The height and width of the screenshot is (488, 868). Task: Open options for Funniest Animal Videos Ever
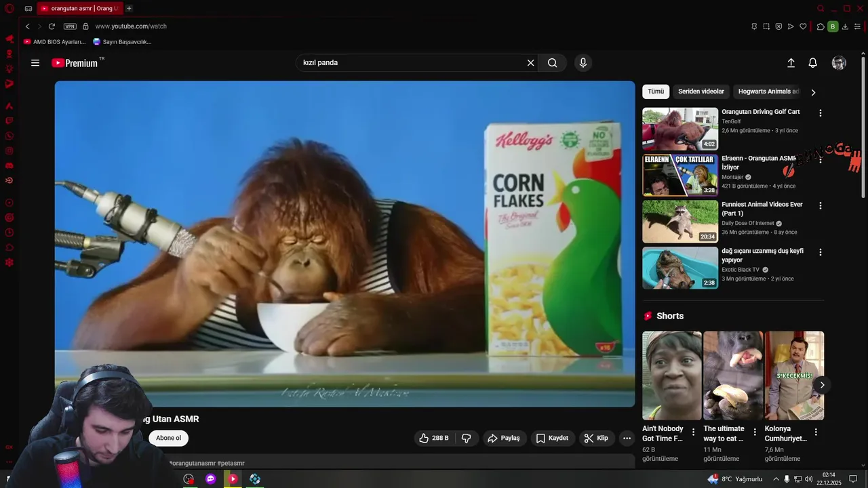pos(821,205)
